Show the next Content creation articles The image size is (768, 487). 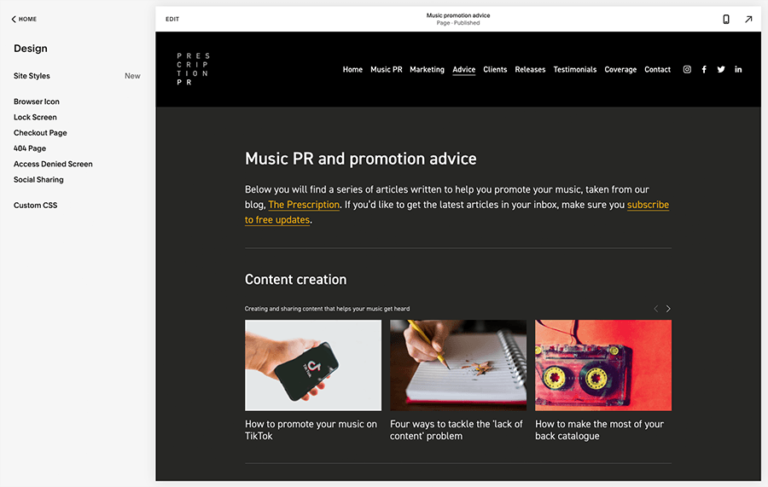[x=668, y=309]
